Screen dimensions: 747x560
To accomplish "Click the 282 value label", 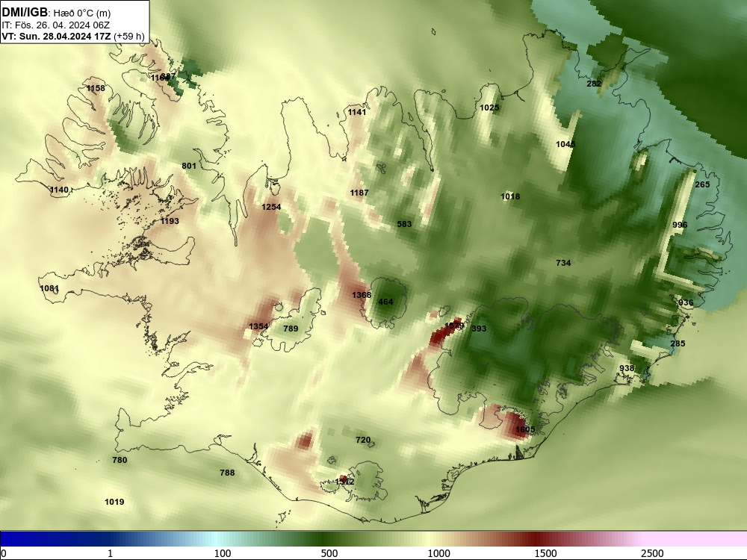I will coord(594,84).
